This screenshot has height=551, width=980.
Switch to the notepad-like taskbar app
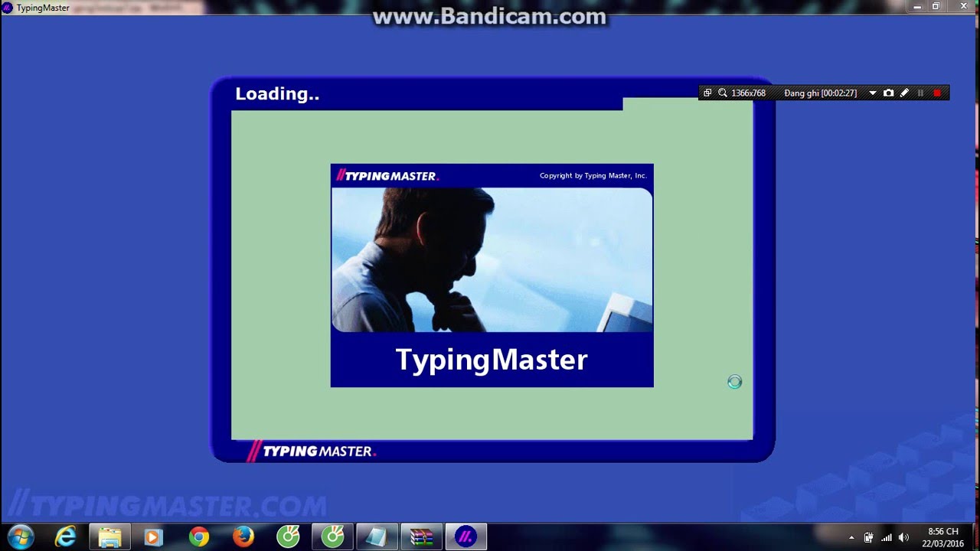click(x=377, y=537)
